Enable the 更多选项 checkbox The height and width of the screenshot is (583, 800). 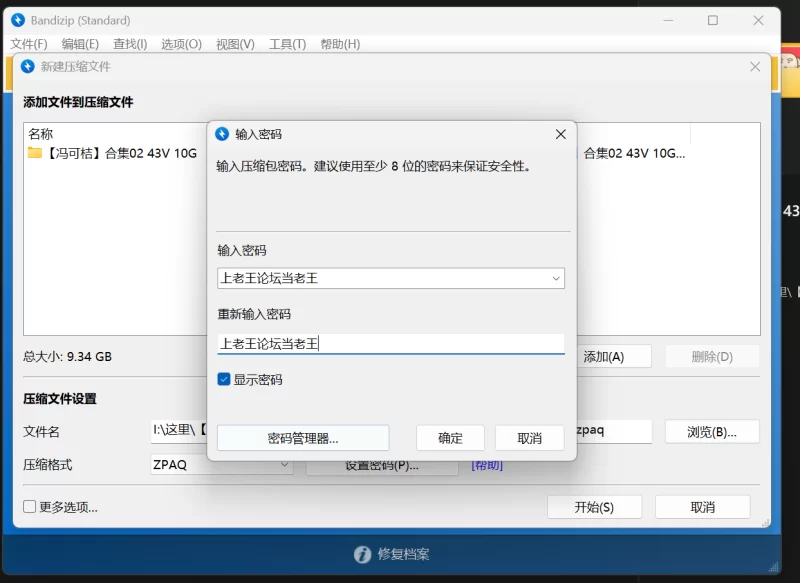[x=30, y=507]
